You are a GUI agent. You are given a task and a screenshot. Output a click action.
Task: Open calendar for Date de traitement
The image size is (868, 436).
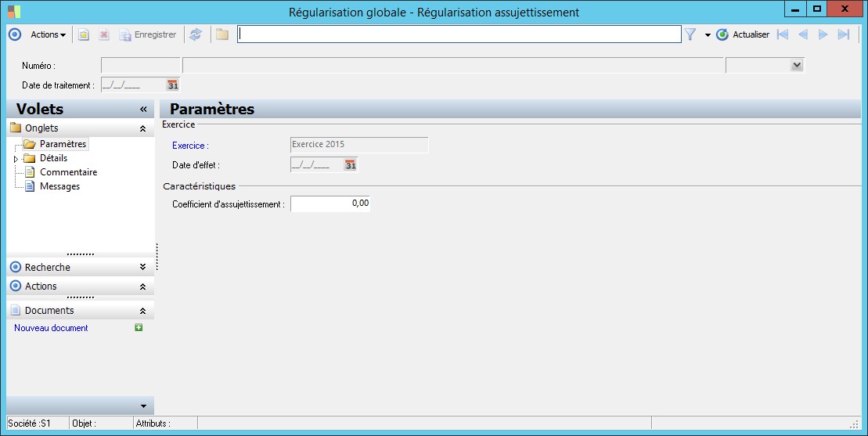(x=173, y=85)
